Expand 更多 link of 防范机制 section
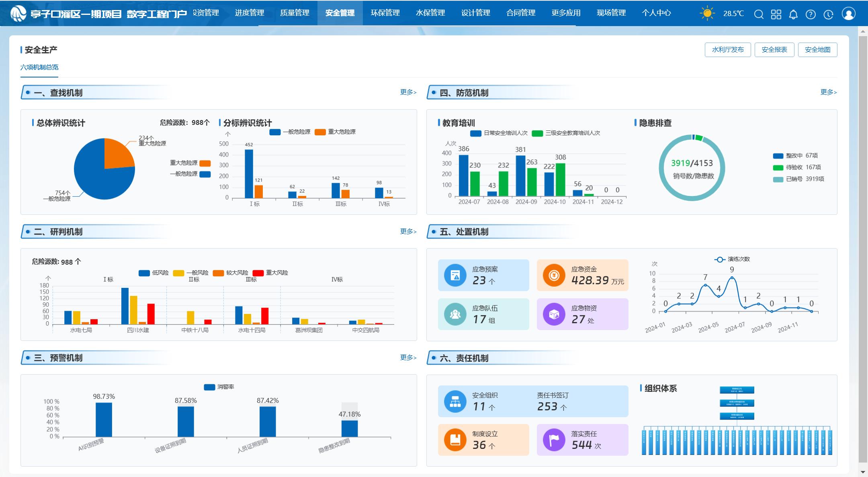This screenshot has width=868, height=477. (x=828, y=92)
